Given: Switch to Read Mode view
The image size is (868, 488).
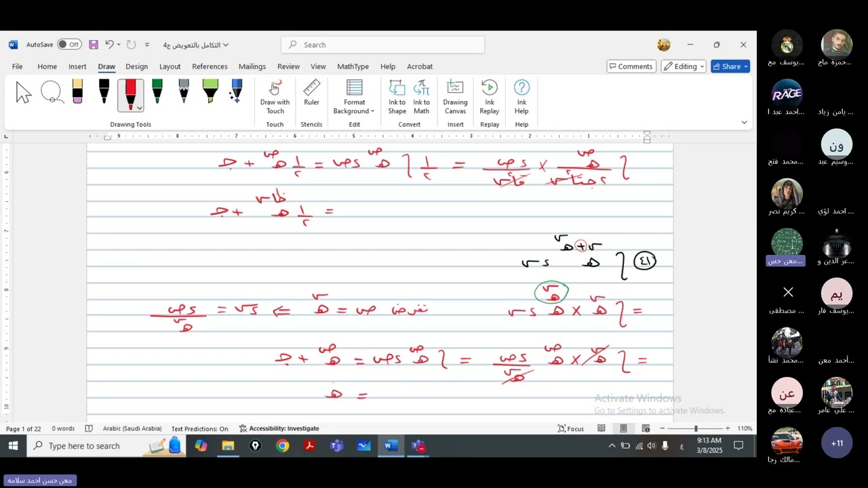Looking at the screenshot, I should [x=601, y=428].
